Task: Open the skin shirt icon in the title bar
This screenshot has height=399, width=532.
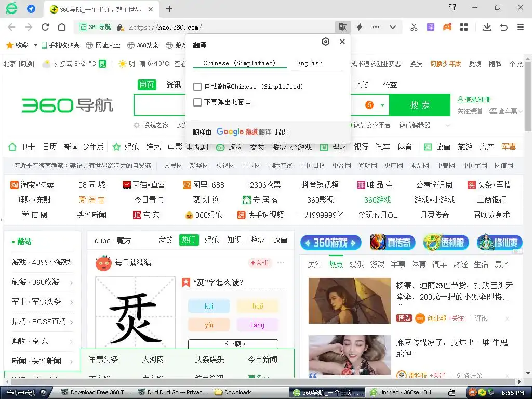Action: click(x=453, y=7)
